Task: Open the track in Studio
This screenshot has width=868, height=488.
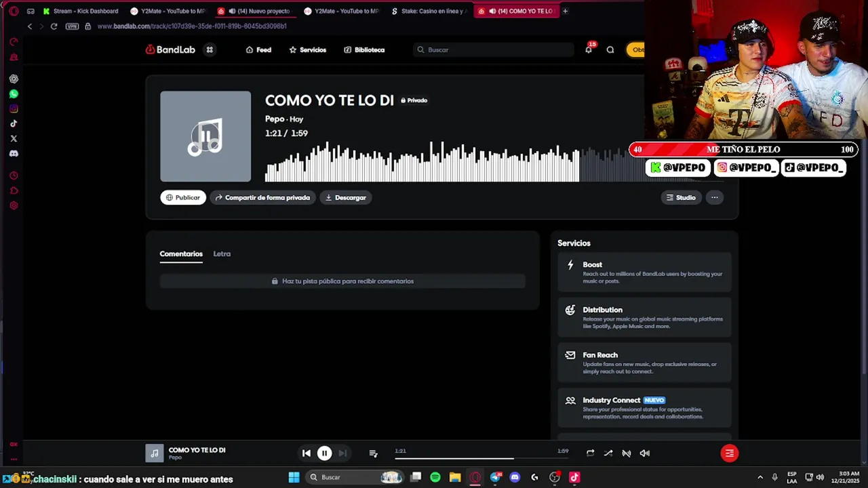Action: [x=681, y=197]
